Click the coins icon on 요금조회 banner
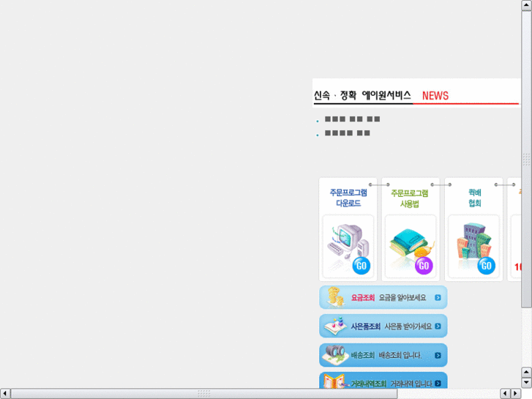The height and width of the screenshot is (399, 532). pyautogui.click(x=336, y=297)
